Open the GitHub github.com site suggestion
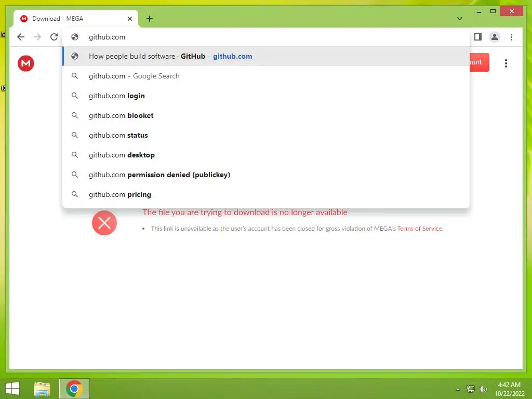 click(266, 56)
